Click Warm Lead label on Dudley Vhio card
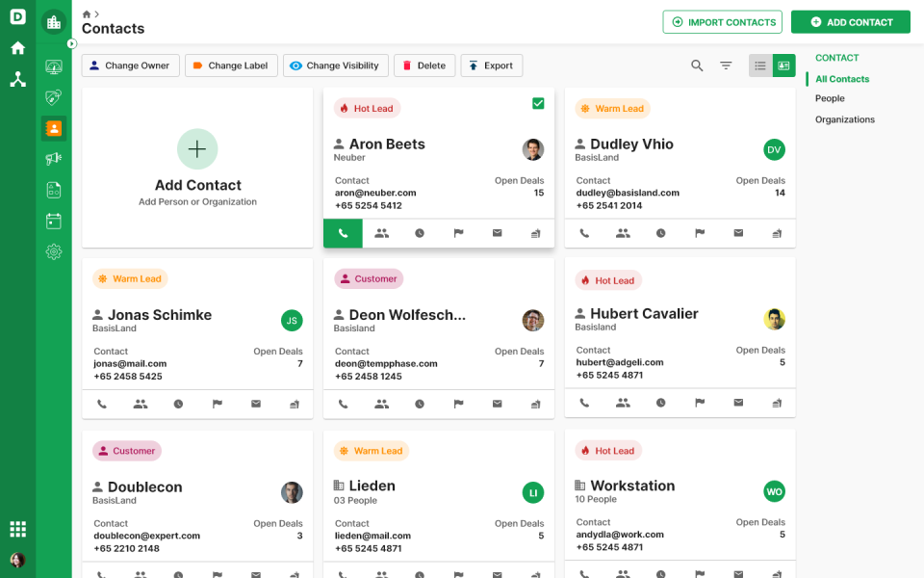 (613, 109)
